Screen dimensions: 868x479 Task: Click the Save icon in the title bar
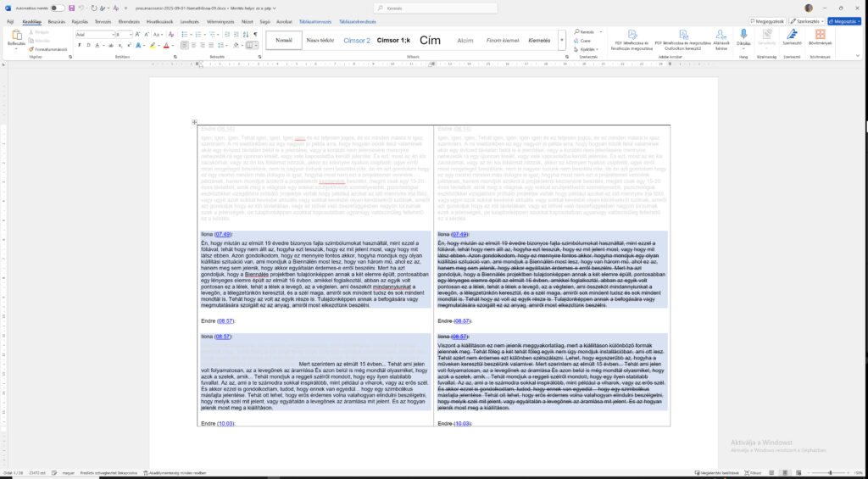pyautogui.click(x=70, y=8)
